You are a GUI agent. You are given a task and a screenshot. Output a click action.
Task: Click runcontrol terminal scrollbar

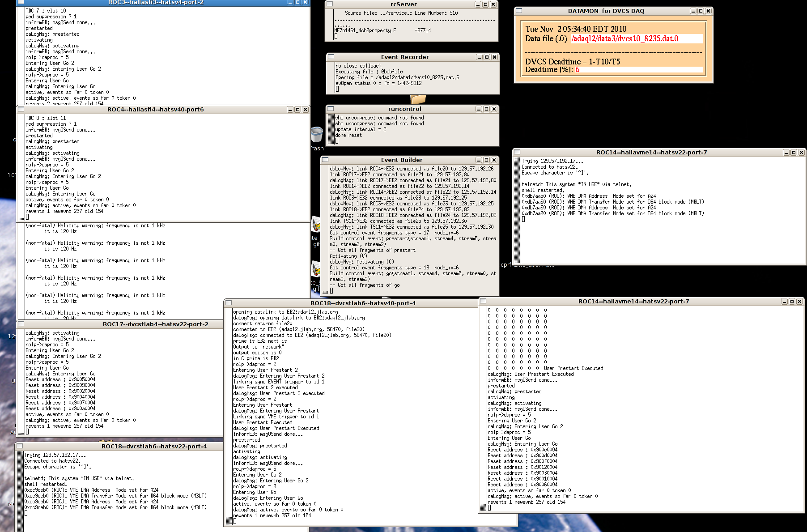point(331,129)
